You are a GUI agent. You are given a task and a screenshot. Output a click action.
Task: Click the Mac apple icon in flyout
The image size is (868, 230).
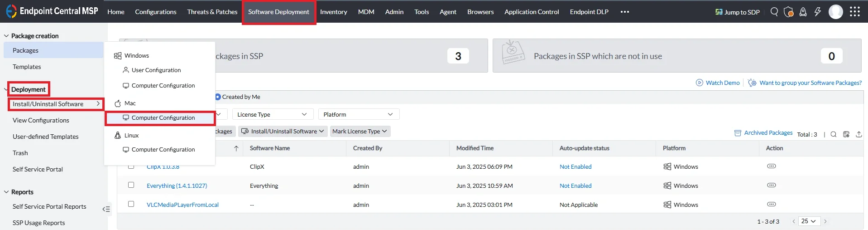click(118, 103)
